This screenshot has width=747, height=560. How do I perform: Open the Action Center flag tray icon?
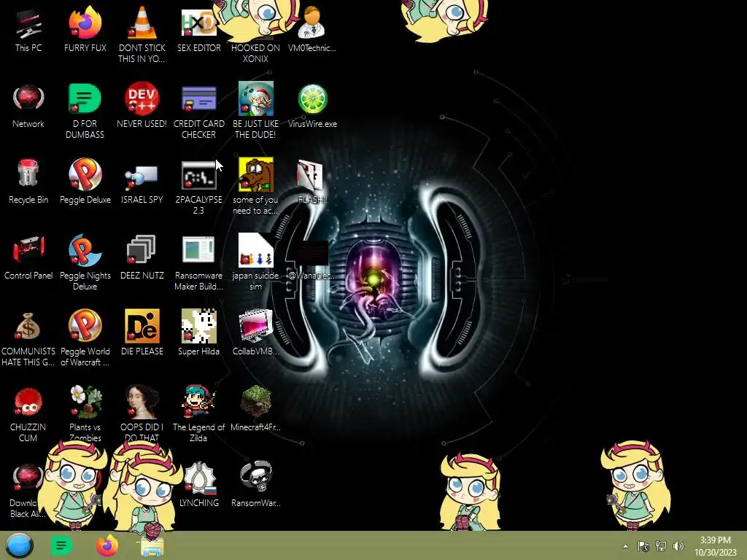pos(643,546)
